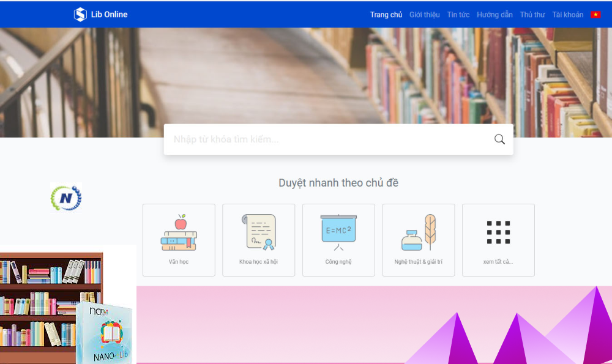The image size is (612, 364).
Task: Click the pink pyramids banner image
Action: click(x=374, y=325)
